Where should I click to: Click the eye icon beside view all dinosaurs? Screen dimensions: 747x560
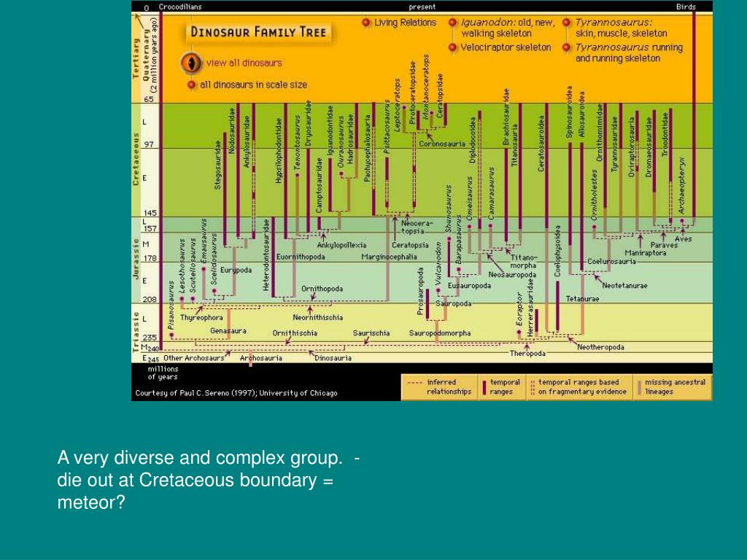click(192, 63)
